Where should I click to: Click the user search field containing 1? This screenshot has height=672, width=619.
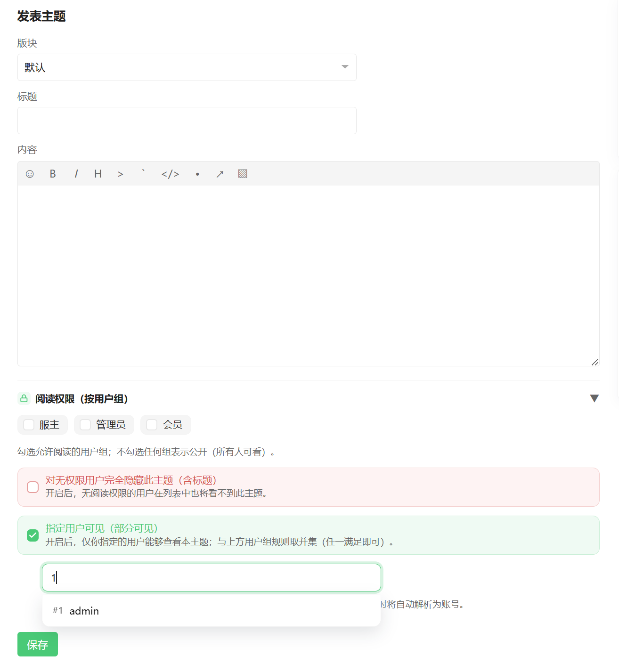[212, 577]
